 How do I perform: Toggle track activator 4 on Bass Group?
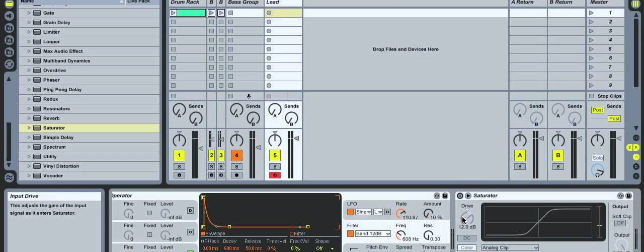pyautogui.click(x=236, y=155)
